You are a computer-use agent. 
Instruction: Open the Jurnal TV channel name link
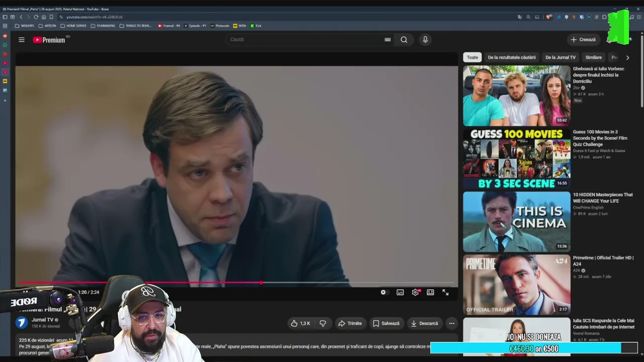(x=43, y=320)
